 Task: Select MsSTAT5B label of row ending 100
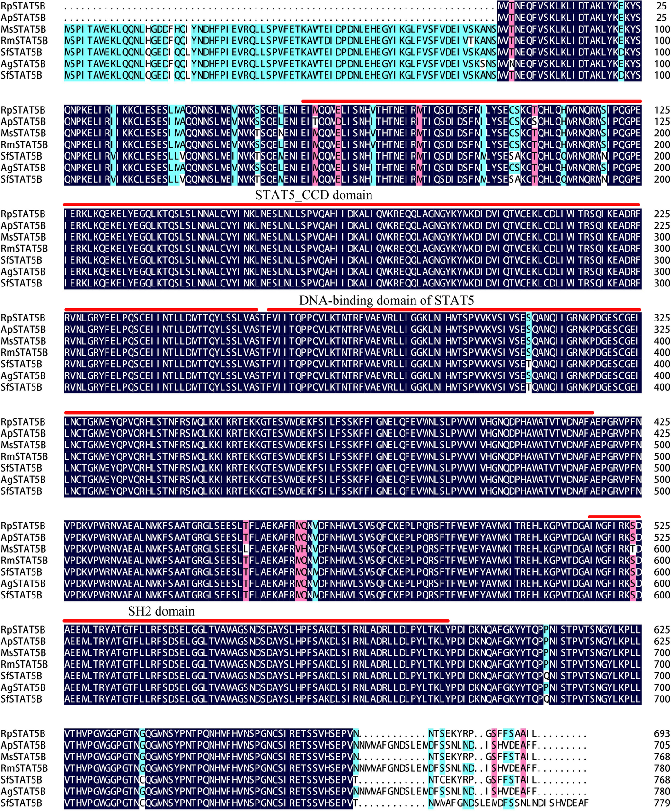point(24,29)
